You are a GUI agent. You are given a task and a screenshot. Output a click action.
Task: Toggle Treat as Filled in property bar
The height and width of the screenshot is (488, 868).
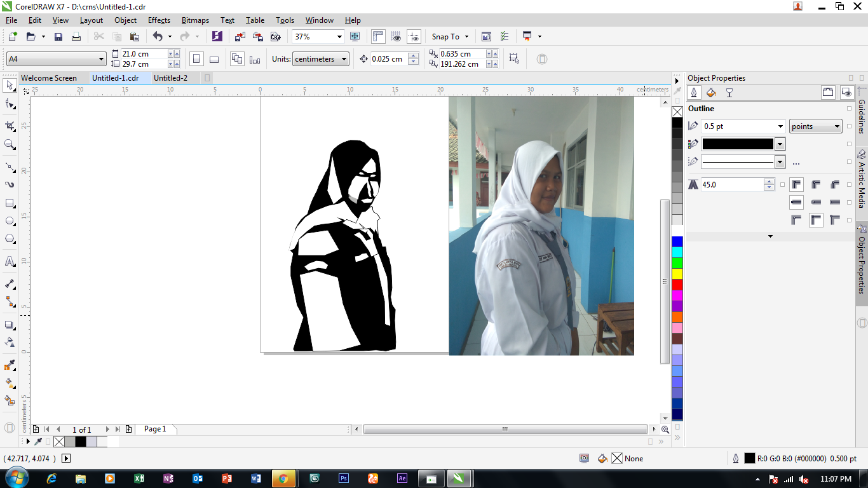(x=514, y=59)
